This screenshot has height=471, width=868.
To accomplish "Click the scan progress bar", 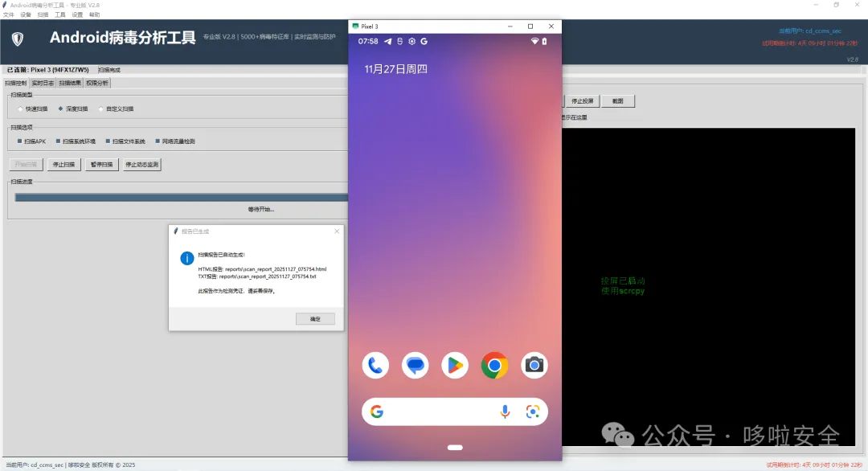I will click(x=181, y=198).
